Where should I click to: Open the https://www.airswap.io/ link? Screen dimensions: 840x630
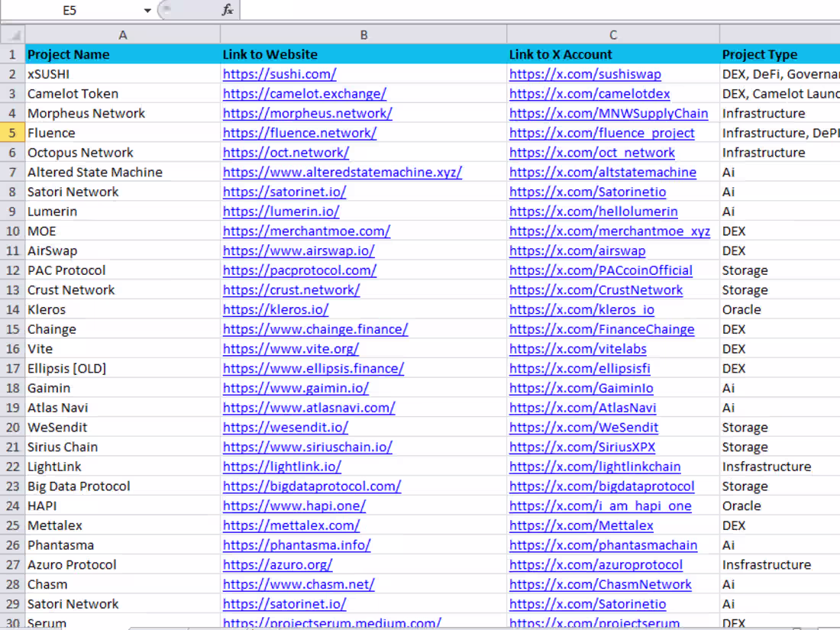299,250
